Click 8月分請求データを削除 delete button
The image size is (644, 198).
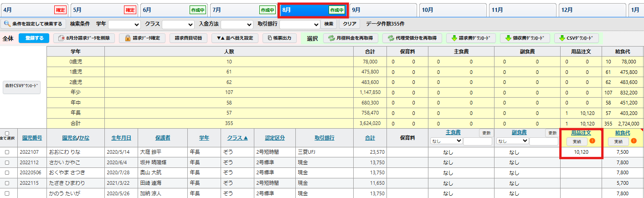[84, 38]
